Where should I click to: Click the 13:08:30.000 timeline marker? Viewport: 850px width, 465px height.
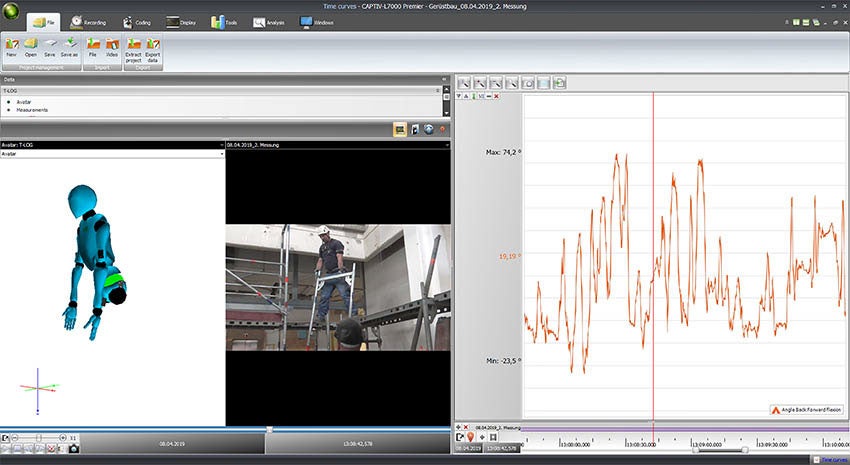tap(641, 444)
